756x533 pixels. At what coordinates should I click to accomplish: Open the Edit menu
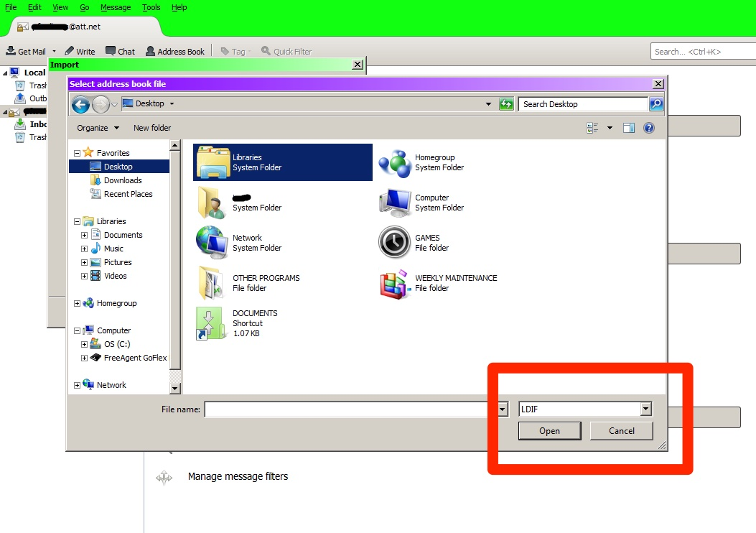click(34, 7)
